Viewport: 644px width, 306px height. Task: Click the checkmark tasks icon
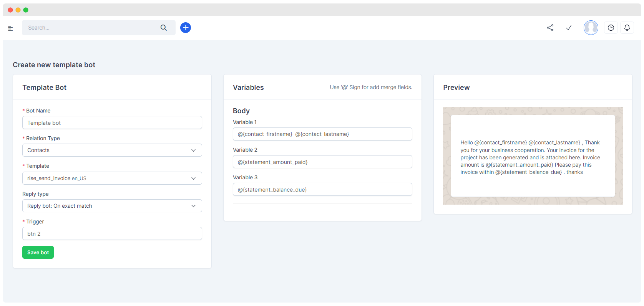[569, 28]
